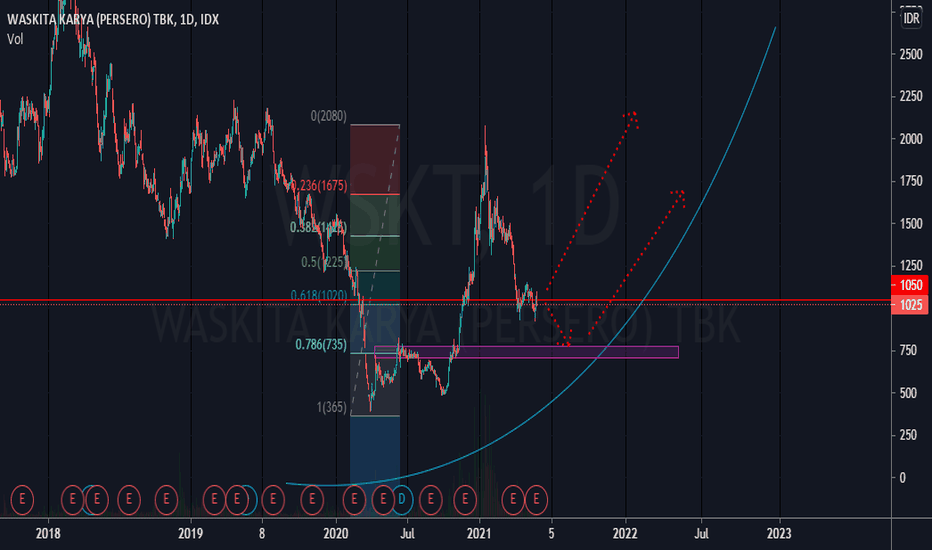Click the Jul label between 2020 and 2021
932x550 pixels.
pos(407,534)
